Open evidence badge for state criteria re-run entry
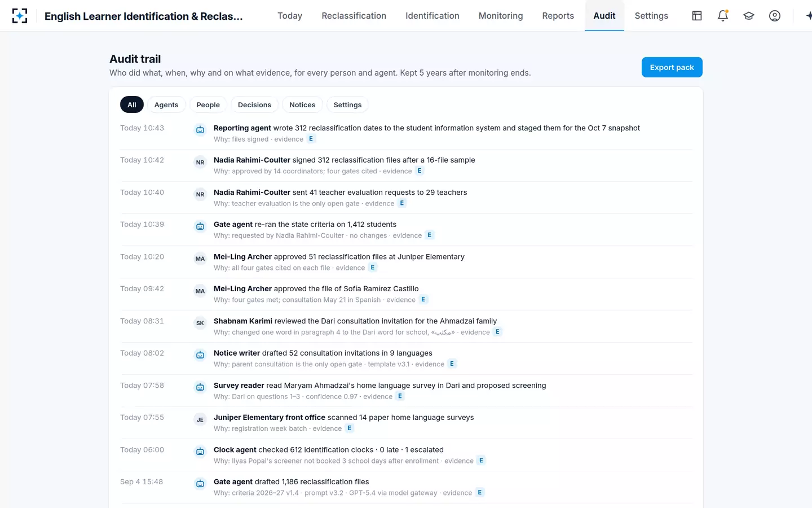Screen dimensions: 812x508 430,235
